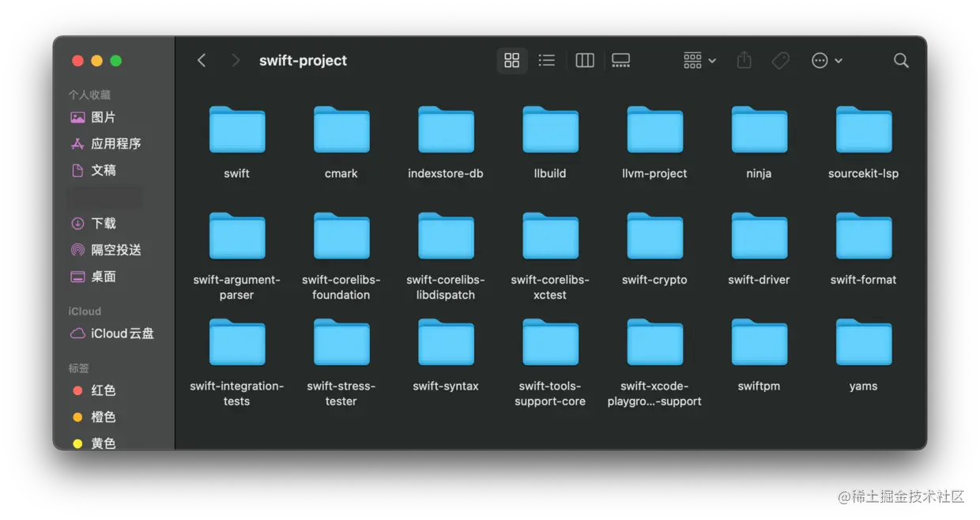Switch to list view
Image resolution: width=980 pixels, height=520 pixels.
click(547, 61)
